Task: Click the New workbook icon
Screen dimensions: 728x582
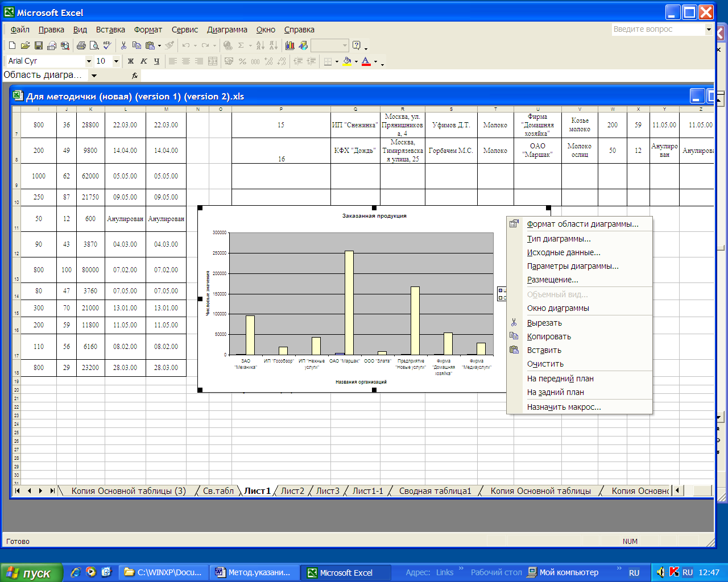Action: click(x=13, y=45)
